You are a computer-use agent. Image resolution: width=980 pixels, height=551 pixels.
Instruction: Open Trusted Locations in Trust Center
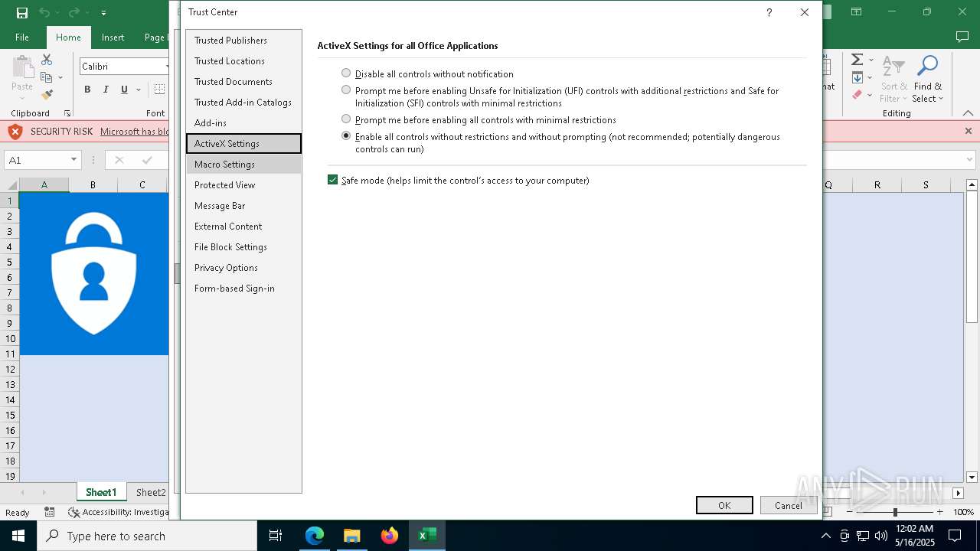(243, 60)
